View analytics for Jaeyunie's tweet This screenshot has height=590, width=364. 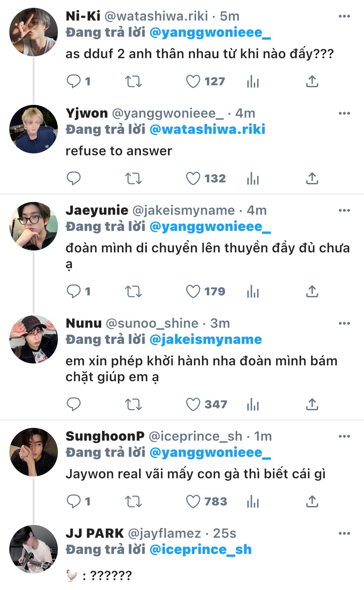pos(253,292)
